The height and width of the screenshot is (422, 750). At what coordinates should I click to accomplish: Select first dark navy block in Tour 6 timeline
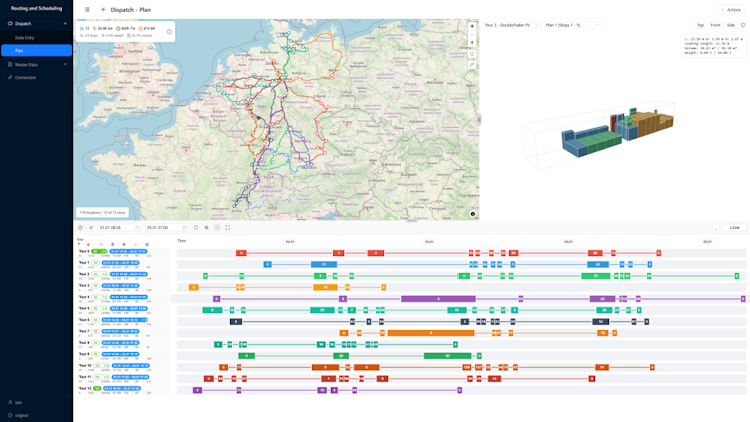[x=236, y=322]
